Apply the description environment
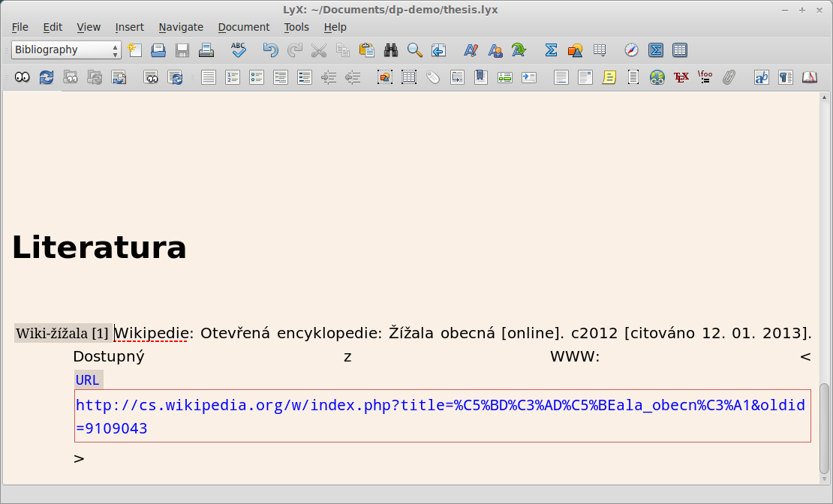The width and height of the screenshot is (833, 504). coord(305,77)
